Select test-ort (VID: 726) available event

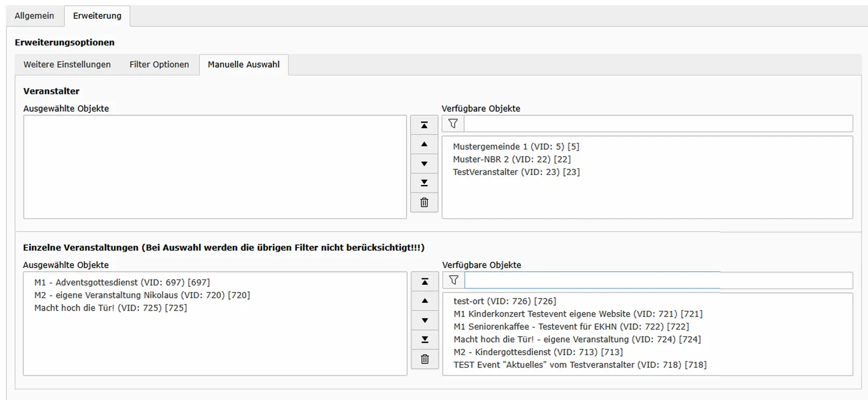click(505, 301)
